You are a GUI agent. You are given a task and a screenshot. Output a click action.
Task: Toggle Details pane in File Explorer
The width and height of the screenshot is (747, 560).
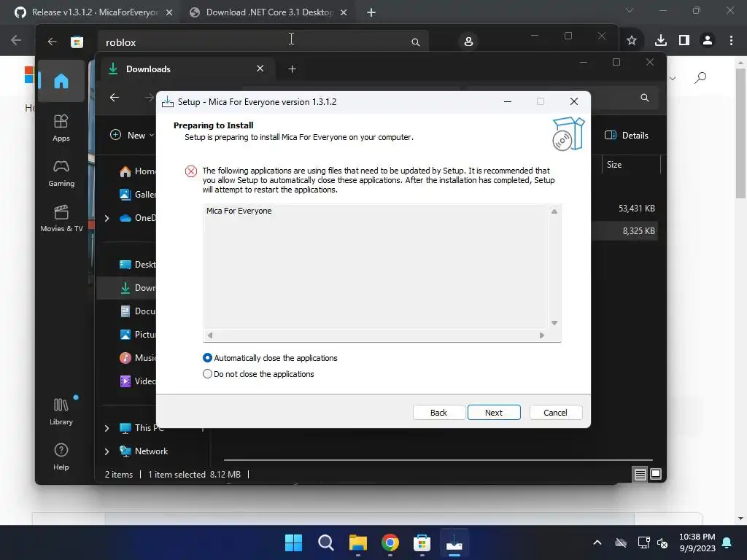627,135
